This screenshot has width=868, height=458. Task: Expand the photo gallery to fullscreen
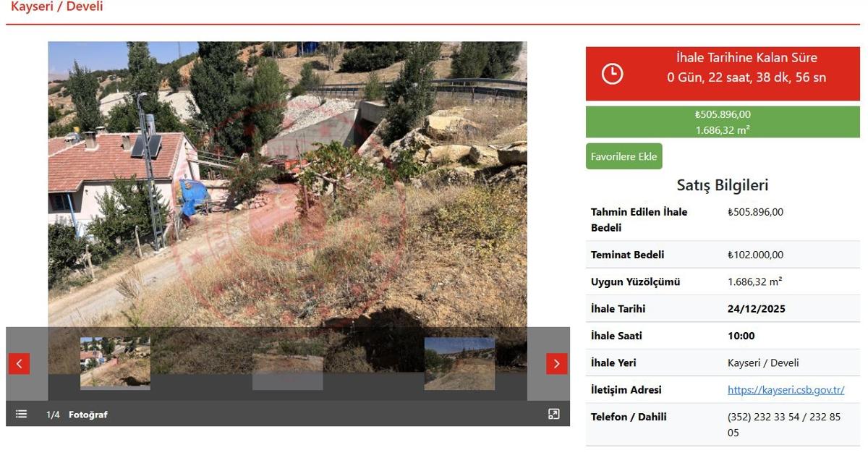click(x=553, y=414)
